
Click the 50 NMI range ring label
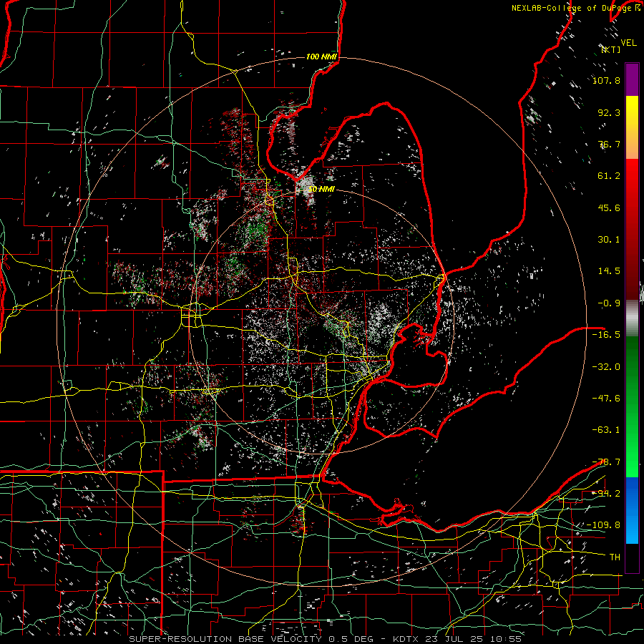(x=321, y=190)
